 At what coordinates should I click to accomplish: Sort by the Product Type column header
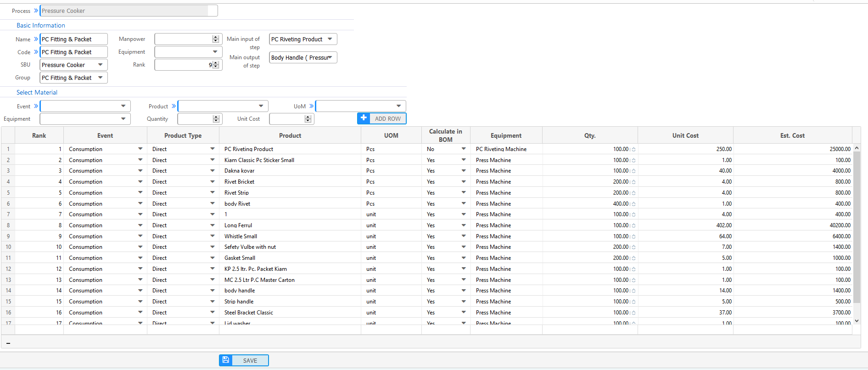pos(183,135)
